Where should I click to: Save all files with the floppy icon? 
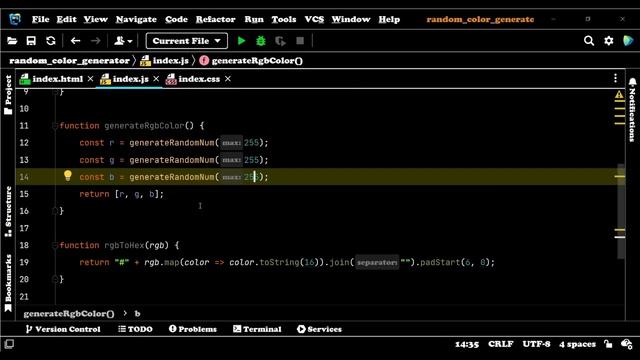[x=31, y=41]
